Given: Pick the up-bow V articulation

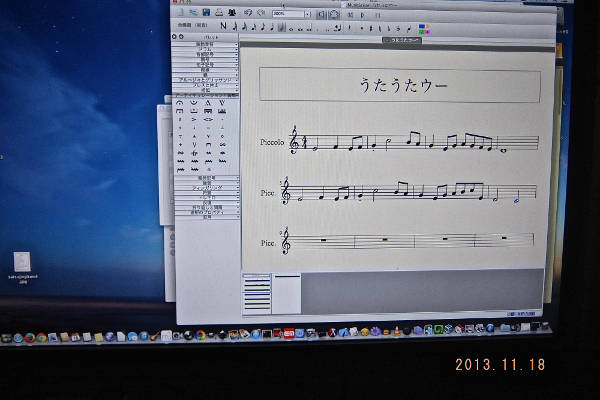Looking at the screenshot, I should [x=194, y=145].
